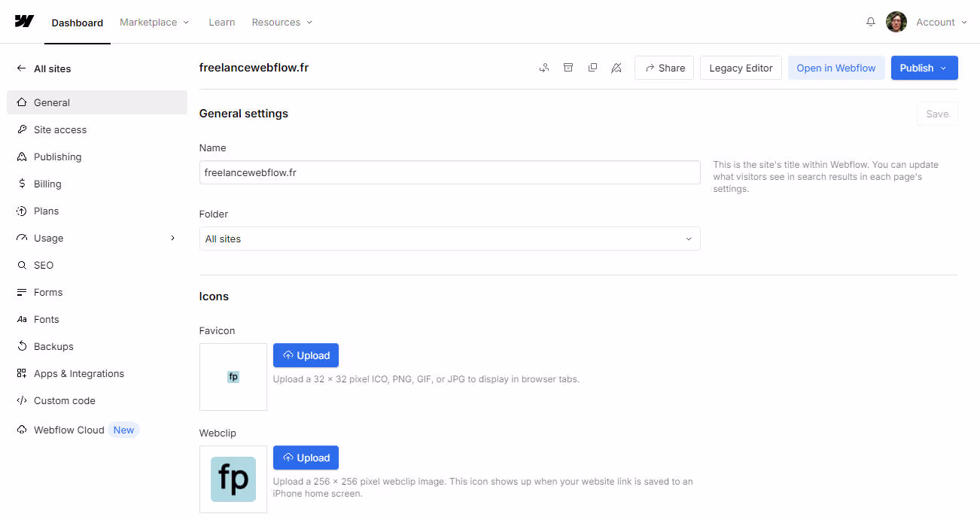This screenshot has width=980, height=520.
Task: Click the Webflow Cloud icon
Action: click(x=22, y=430)
